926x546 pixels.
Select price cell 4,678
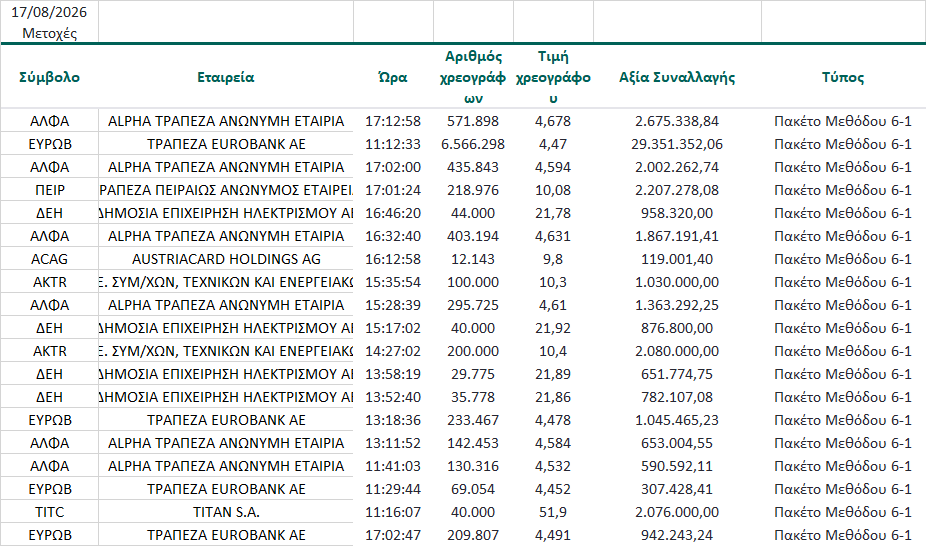pos(553,121)
